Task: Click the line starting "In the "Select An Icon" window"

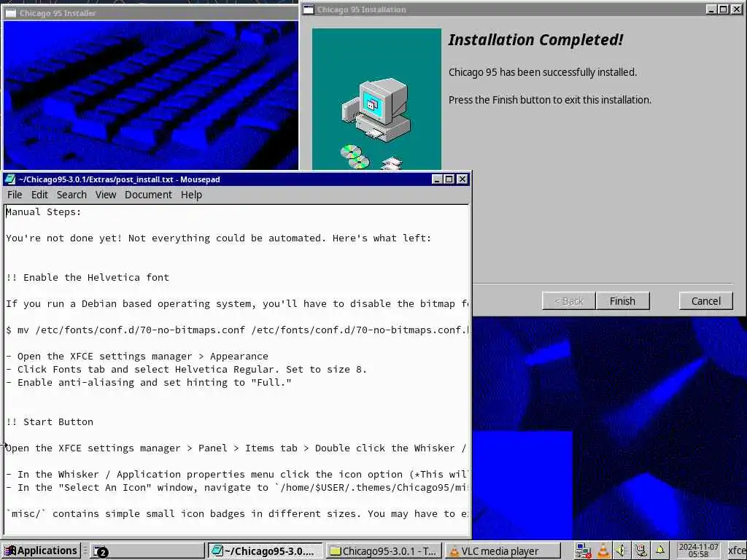Action: [237, 488]
